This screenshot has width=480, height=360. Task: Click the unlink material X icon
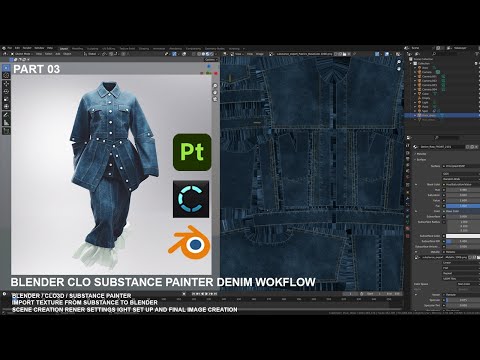coord(476,147)
